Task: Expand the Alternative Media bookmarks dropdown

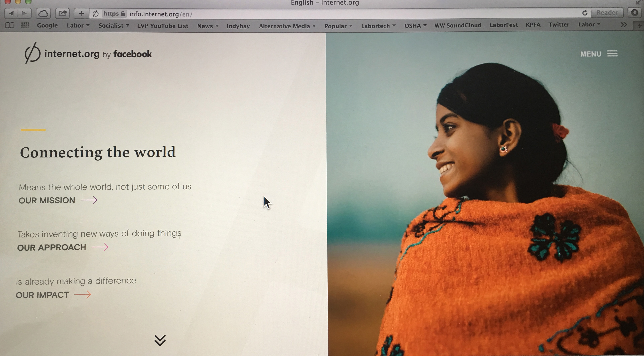Action: point(287,26)
